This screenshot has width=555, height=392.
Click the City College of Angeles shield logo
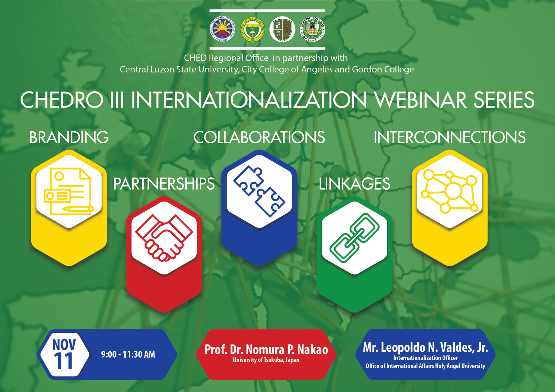[282, 29]
